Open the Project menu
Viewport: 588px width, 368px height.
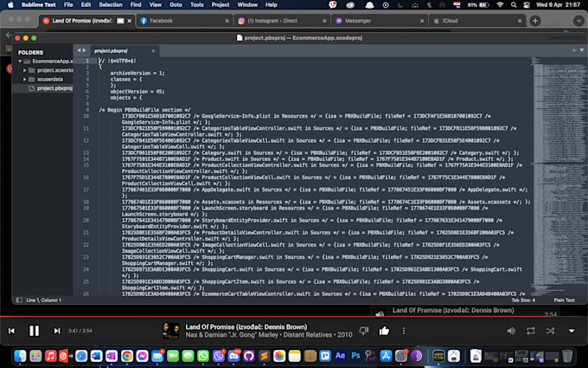220,5
